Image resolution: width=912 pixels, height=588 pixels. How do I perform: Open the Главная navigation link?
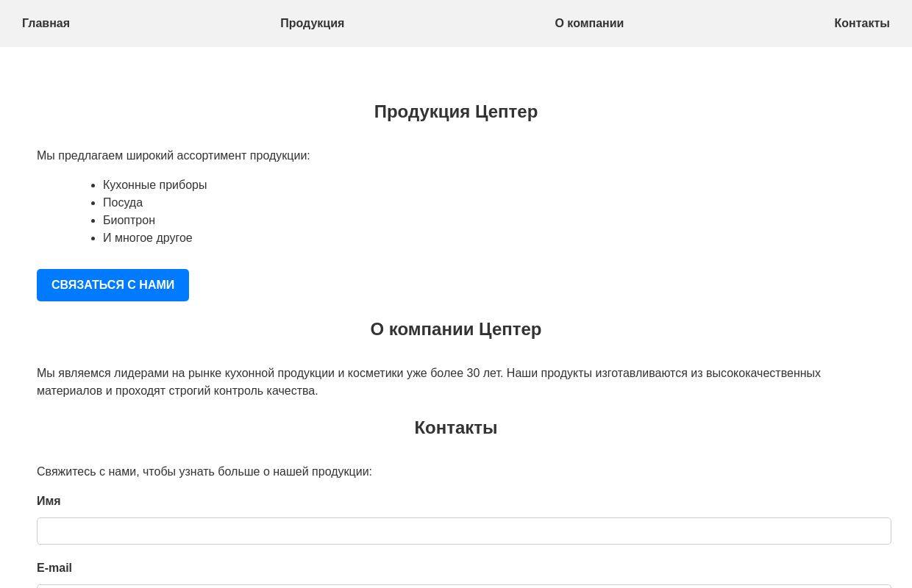(46, 23)
